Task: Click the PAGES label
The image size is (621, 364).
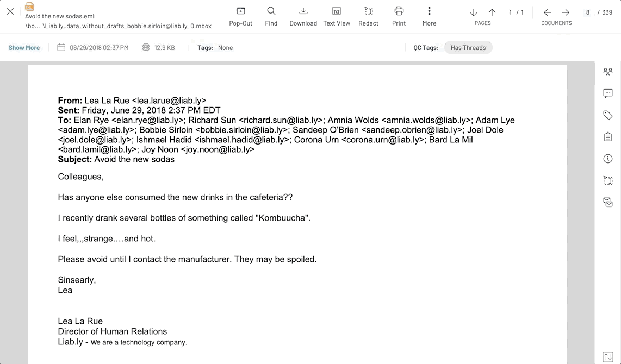Action: pyautogui.click(x=483, y=23)
